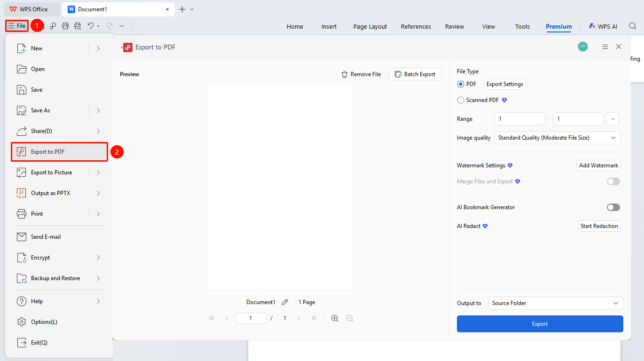Expand the Export to Picture submenu arrow
Viewport: 644px width, 361px height.
(x=98, y=173)
